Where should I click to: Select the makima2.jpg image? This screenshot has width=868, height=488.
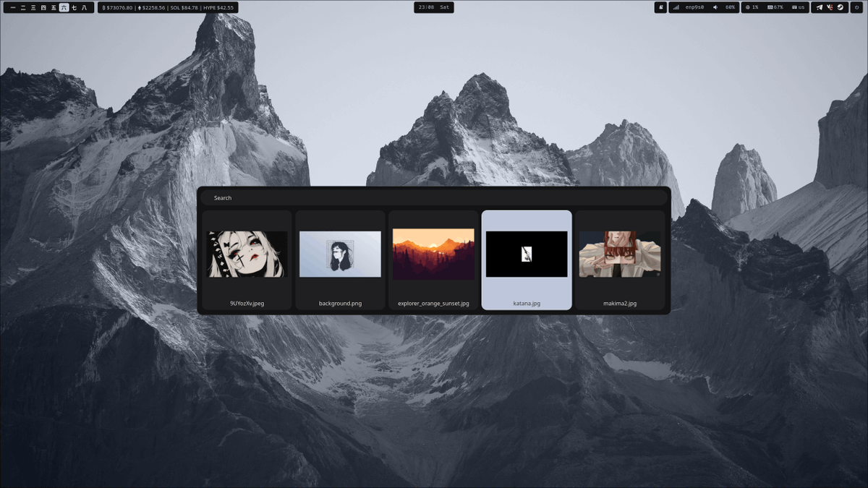tap(619, 254)
